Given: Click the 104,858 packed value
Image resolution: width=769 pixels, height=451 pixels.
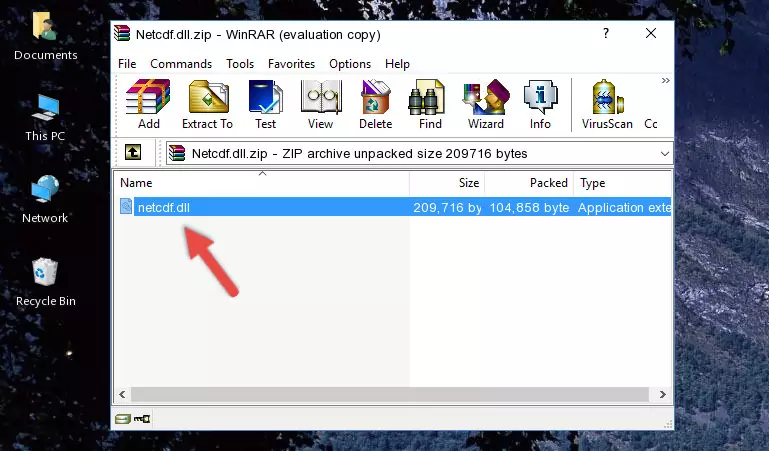Looking at the screenshot, I should coord(529,207).
